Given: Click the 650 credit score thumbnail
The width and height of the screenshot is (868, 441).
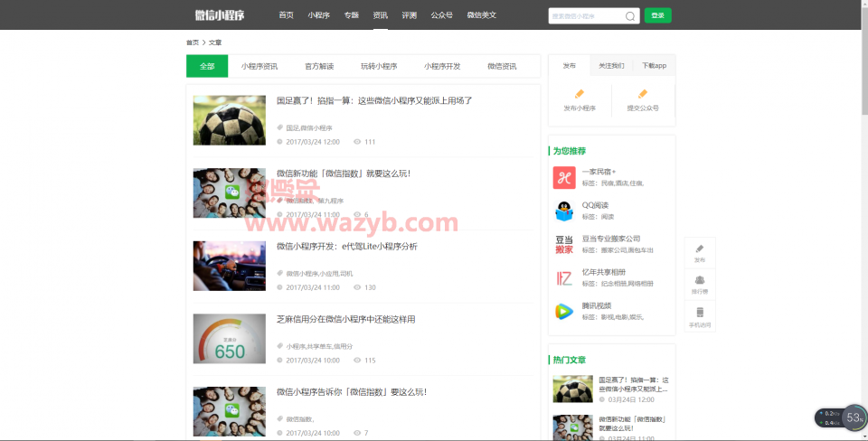Looking at the screenshot, I should coord(229,339).
